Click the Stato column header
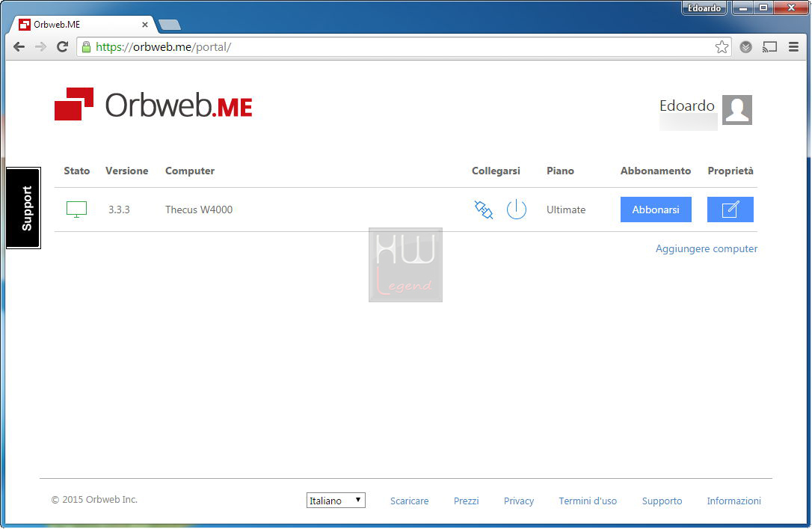812x529 pixels. [x=77, y=171]
